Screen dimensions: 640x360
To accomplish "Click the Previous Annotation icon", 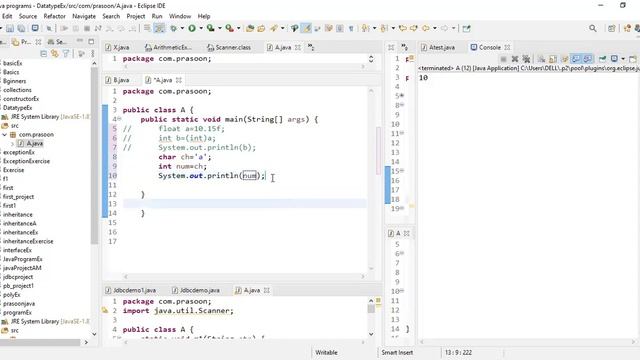I will 384,28.
